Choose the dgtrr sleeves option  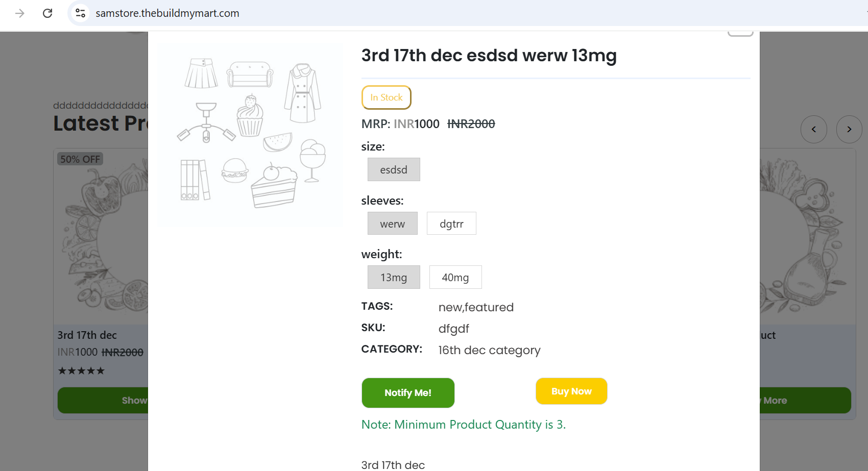451,224
